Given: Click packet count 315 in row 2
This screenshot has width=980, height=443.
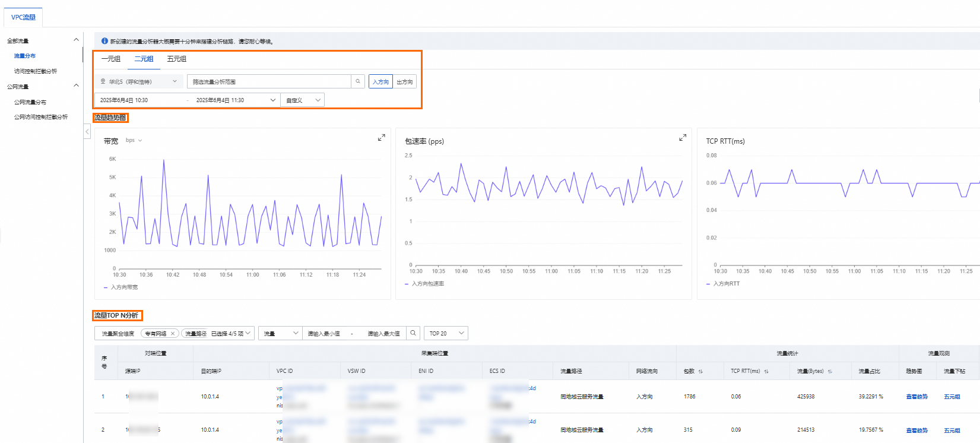Looking at the screenshot, I should pyautogui.click(x=688, y=430).
